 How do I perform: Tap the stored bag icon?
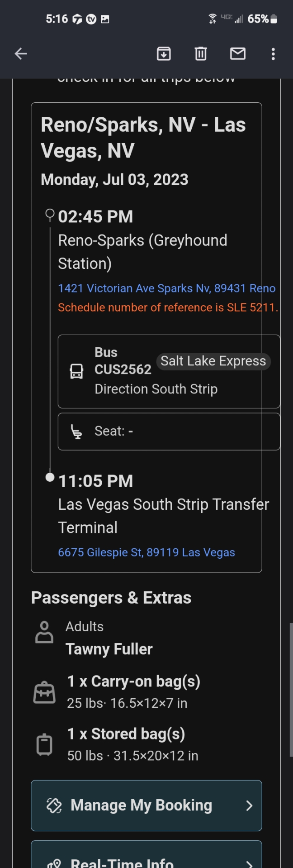44,744
